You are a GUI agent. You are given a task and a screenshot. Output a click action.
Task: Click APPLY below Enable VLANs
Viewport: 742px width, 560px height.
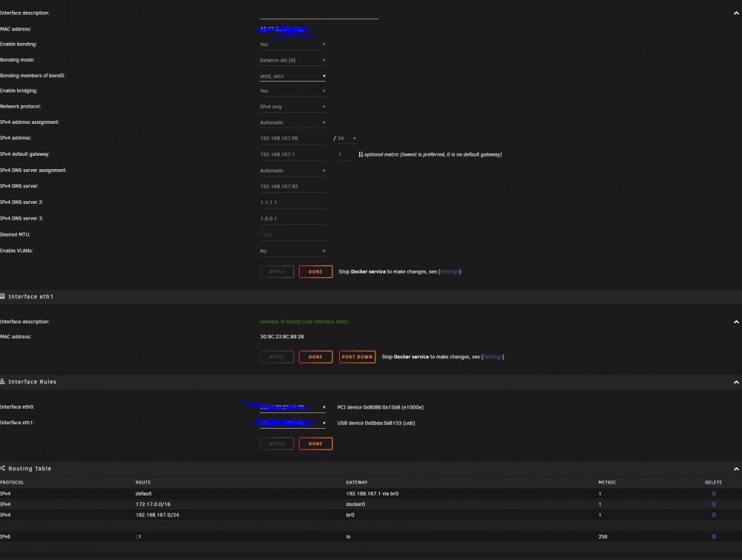(277, 271)
